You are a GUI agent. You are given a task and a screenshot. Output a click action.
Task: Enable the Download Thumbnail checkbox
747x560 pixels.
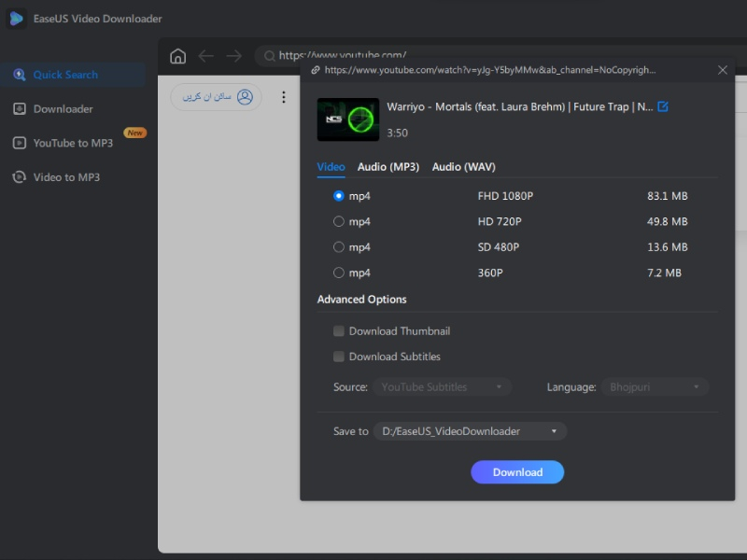point(339,331)
